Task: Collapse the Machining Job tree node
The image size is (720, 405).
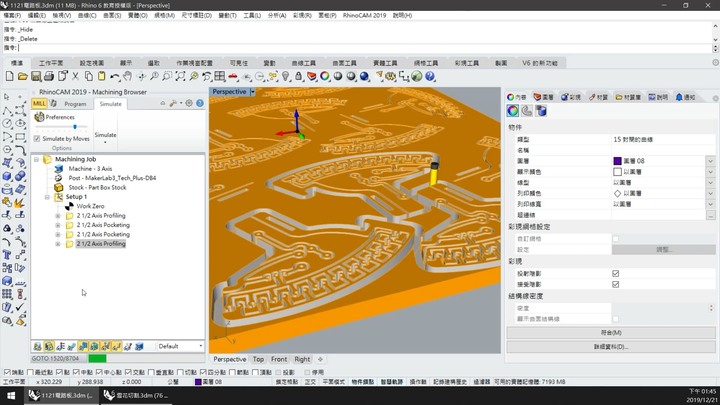Action: [x=36, y=159]
